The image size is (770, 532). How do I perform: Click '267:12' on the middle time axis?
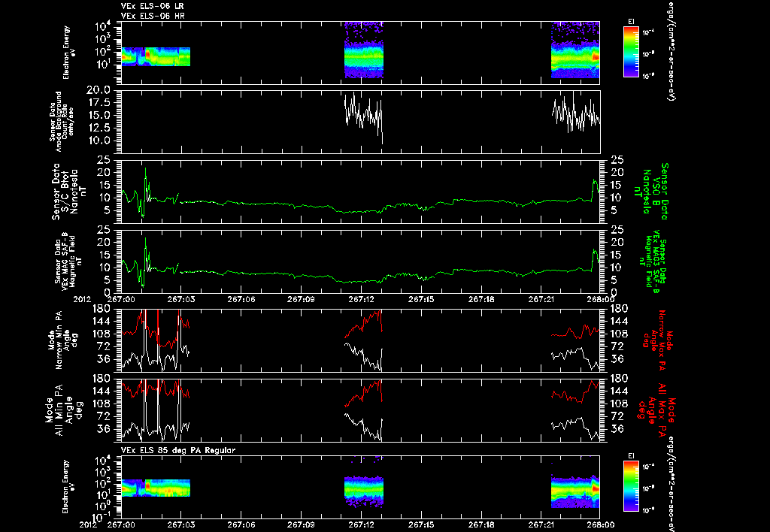(x=362, y=299)
